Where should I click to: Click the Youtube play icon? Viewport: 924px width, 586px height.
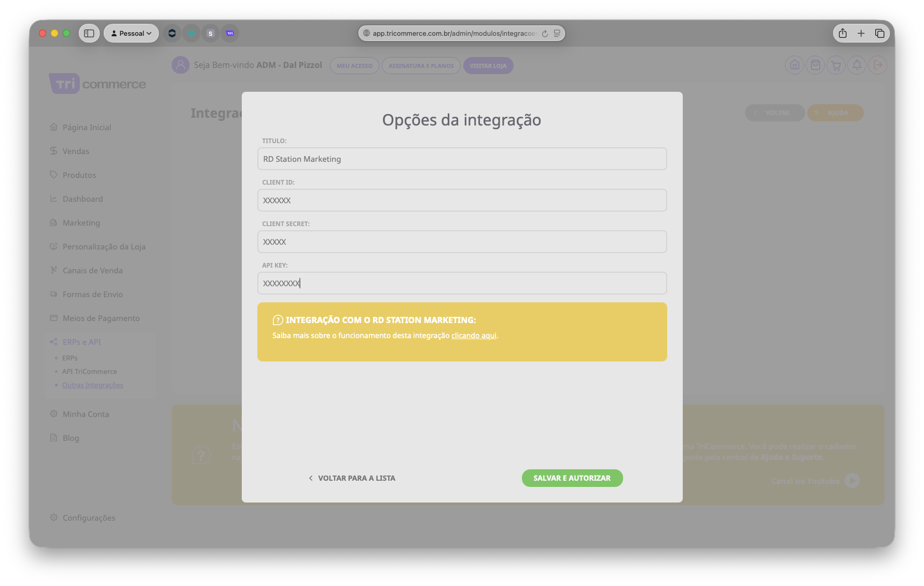pos(852,481)
